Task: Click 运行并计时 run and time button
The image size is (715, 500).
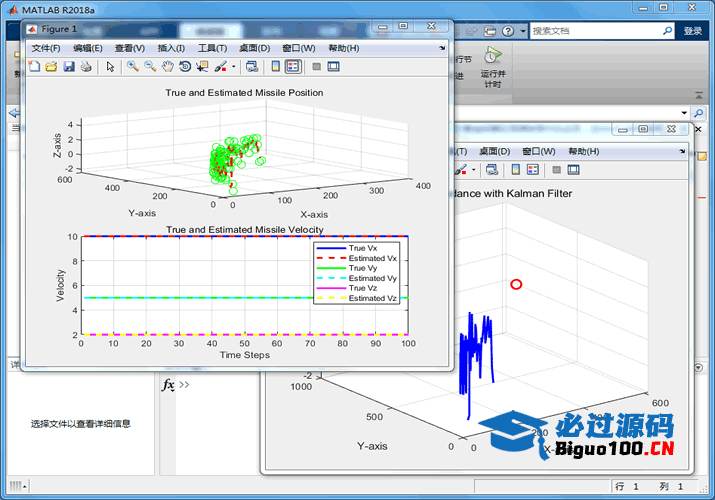Action: coord(492,67)
